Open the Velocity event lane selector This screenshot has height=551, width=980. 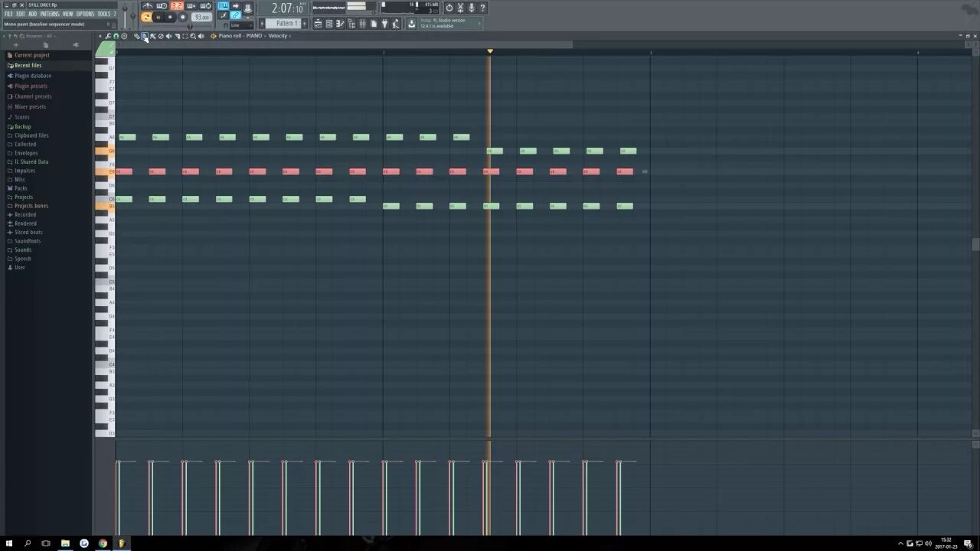[277, 36]
